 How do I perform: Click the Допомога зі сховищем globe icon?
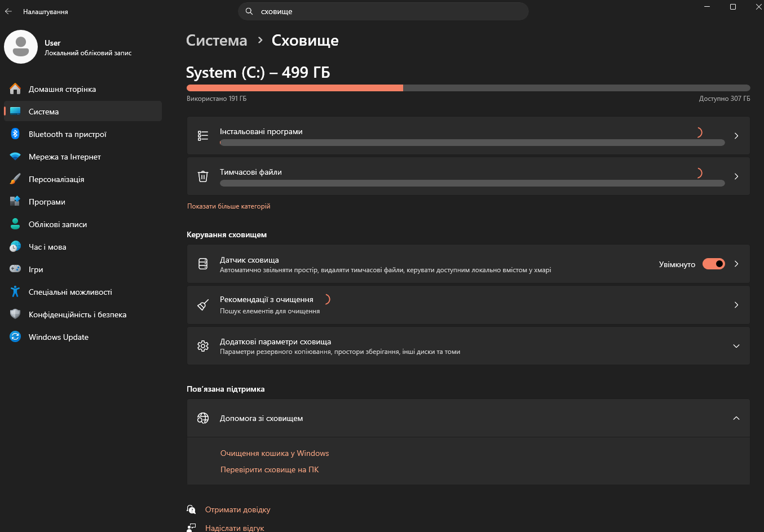click(x=203, y=418)
